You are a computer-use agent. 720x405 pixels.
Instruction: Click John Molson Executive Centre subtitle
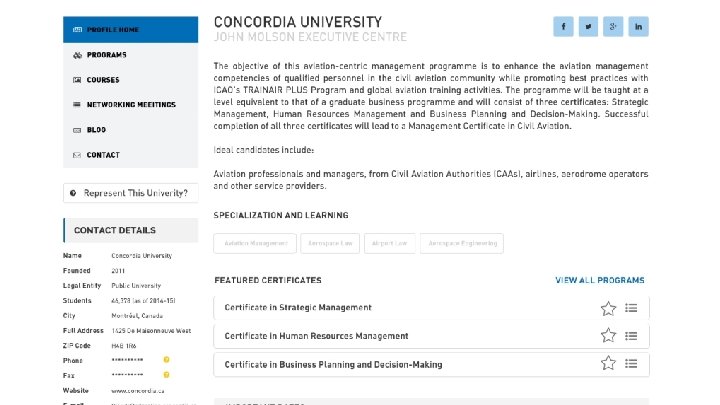(x=310, y=37)
